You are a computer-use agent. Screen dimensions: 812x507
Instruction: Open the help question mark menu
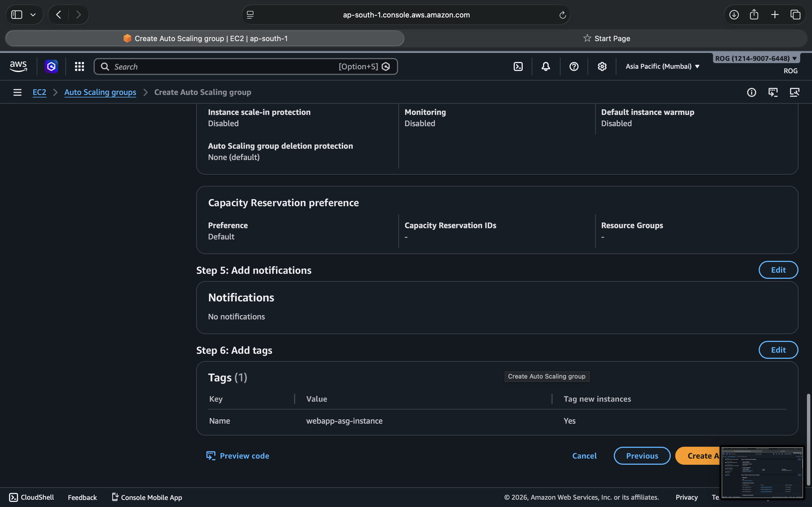click(574, 66)
